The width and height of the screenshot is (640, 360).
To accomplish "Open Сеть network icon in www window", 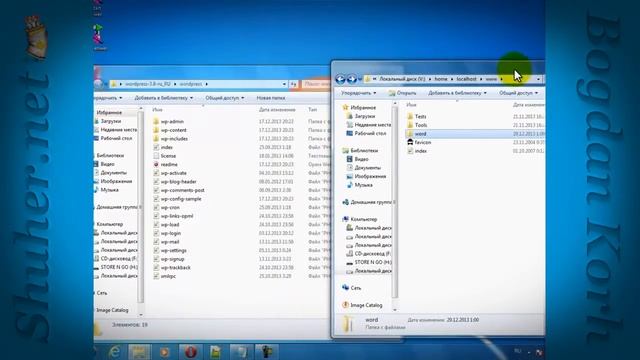I will [x=346, y=288].
